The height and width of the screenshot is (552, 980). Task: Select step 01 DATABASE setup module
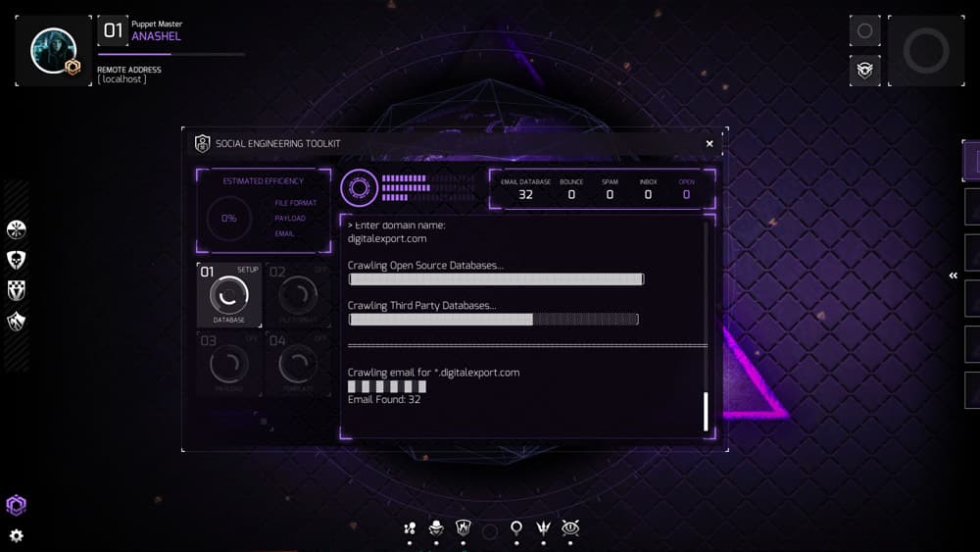(229, 295)
